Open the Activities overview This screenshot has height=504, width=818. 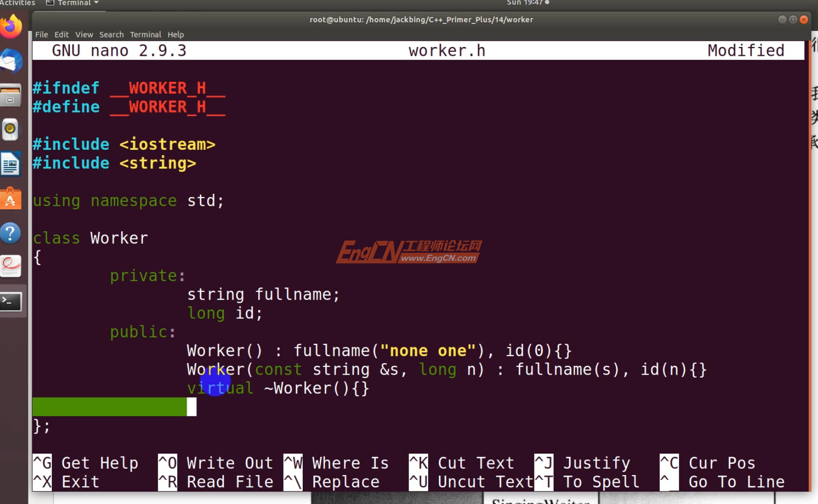coord(18,2)
